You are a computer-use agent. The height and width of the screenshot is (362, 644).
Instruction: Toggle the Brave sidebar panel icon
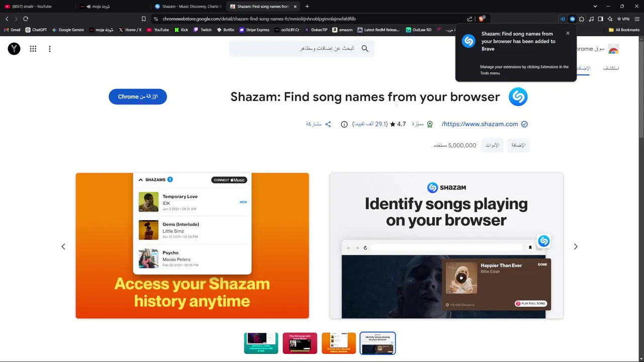click(x=600, y=19)
